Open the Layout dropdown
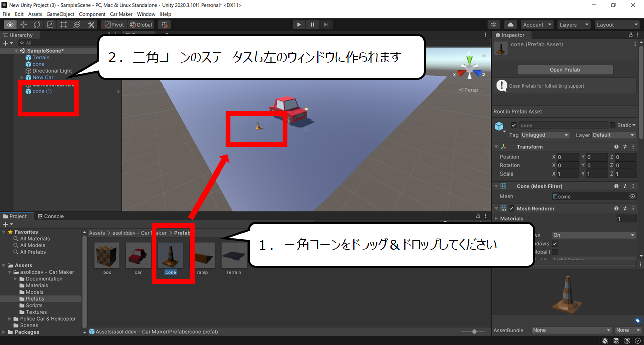This screenshot has height=345, width=644. [x=616, y=25]
